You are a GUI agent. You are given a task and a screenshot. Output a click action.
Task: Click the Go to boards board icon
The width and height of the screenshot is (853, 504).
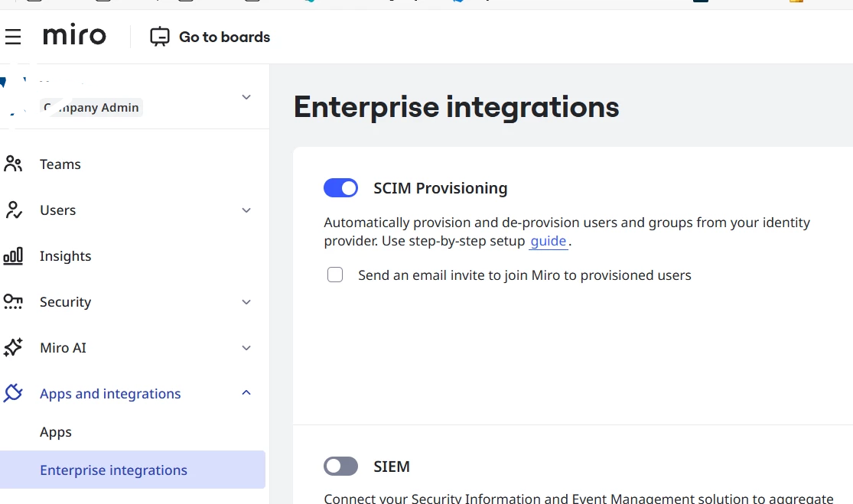160,37
